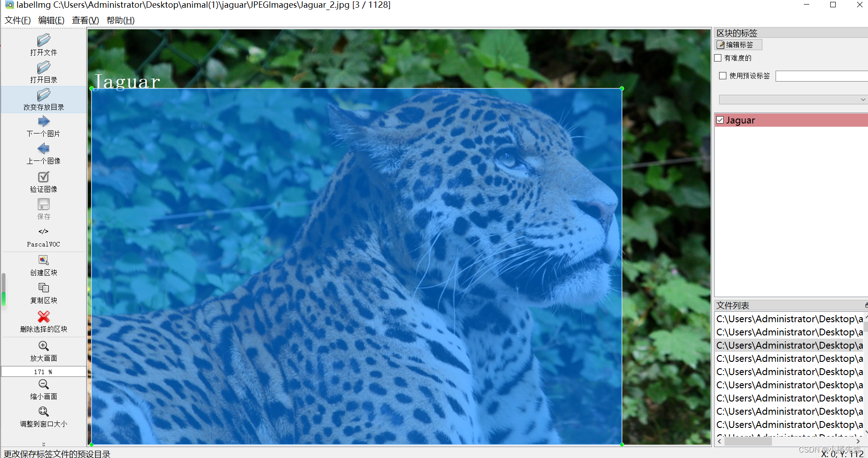Image resolution: width=868 pixels, height=458 pixels.
Task: Float the 文件列表 panel with dock button
Action: [x=866, y=305]
